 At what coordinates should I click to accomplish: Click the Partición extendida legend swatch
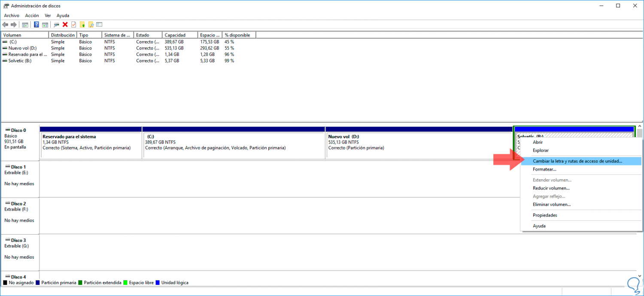tap(80, 283)
